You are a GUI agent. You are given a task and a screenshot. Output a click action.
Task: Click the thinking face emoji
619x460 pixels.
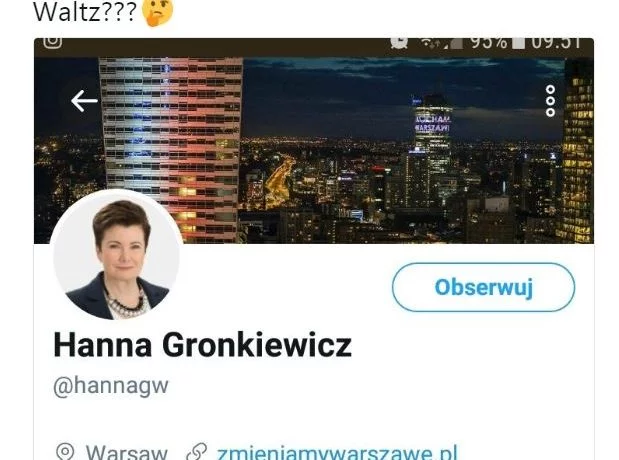(158, 12)
